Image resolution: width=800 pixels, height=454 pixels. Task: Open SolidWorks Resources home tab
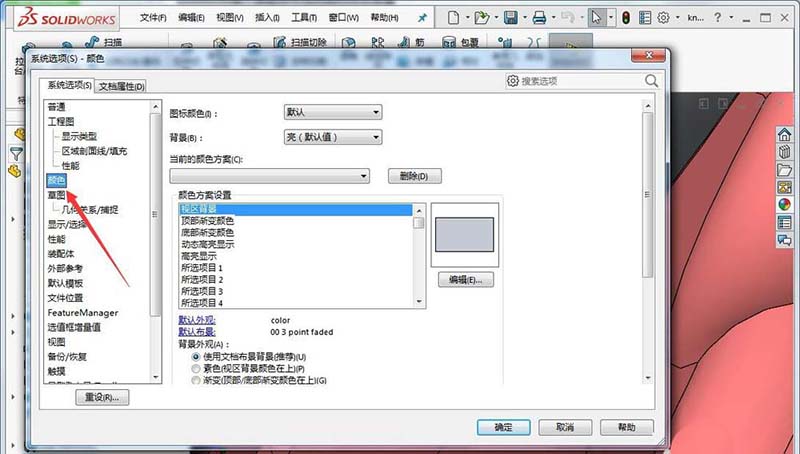point(784,135)
